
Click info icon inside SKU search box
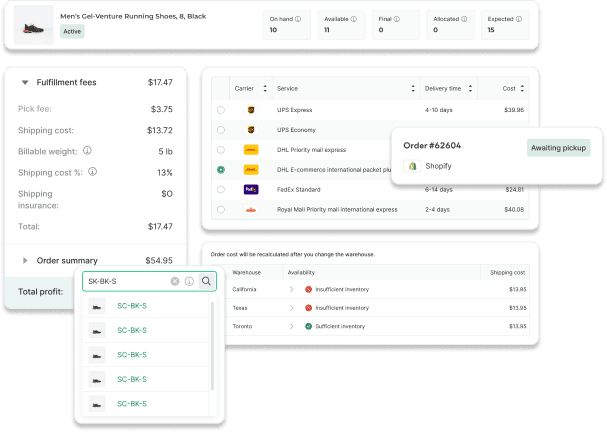pos(190,282)
